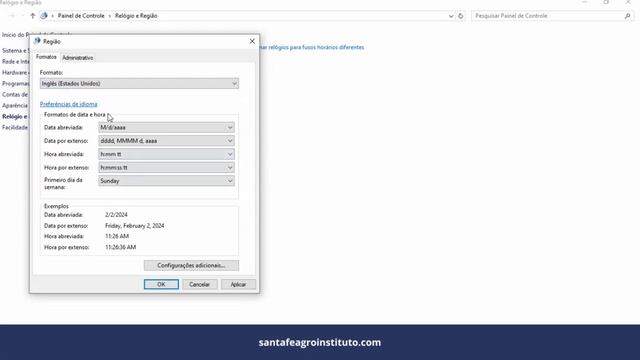The height and width of the screenshot is (360, 640).
Task: Close the Região dialog
Action: pyautogui.click(x=252, y=41)
